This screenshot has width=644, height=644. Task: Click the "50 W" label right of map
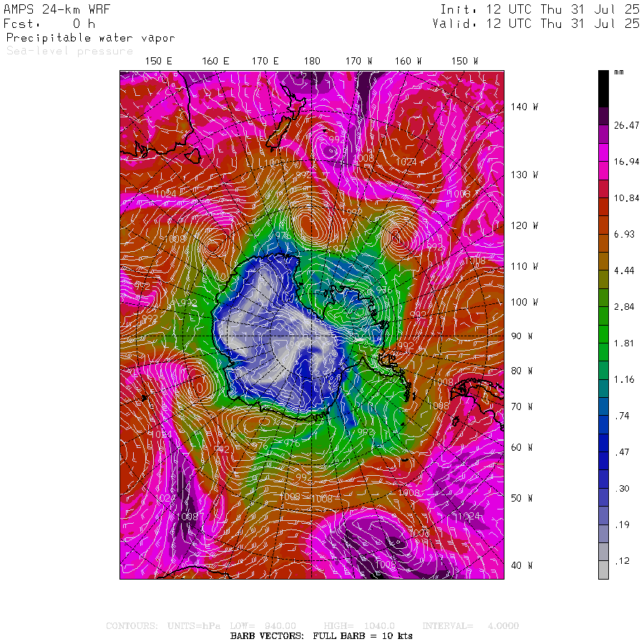click(522, 499)
